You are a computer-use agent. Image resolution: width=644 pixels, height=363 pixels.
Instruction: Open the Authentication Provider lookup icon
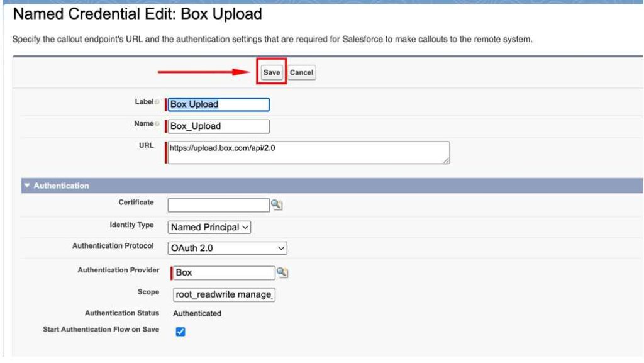click(282, 272)
